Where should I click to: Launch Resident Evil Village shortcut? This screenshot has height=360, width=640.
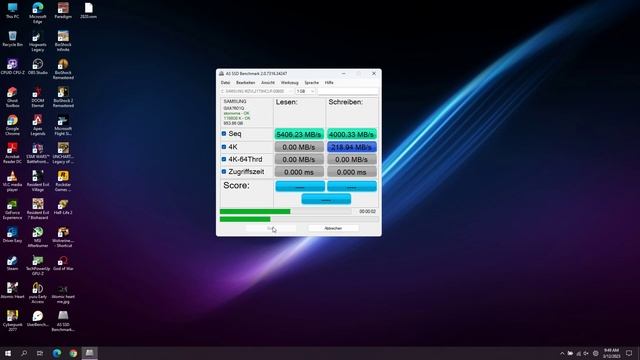(x=38, y=181)
